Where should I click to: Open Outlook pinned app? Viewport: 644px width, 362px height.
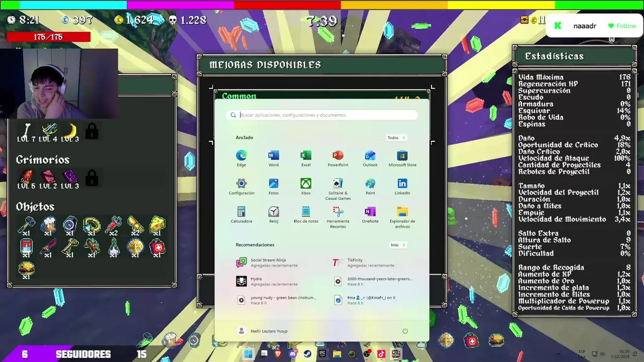pyautogui.click(x=370, y=158)
